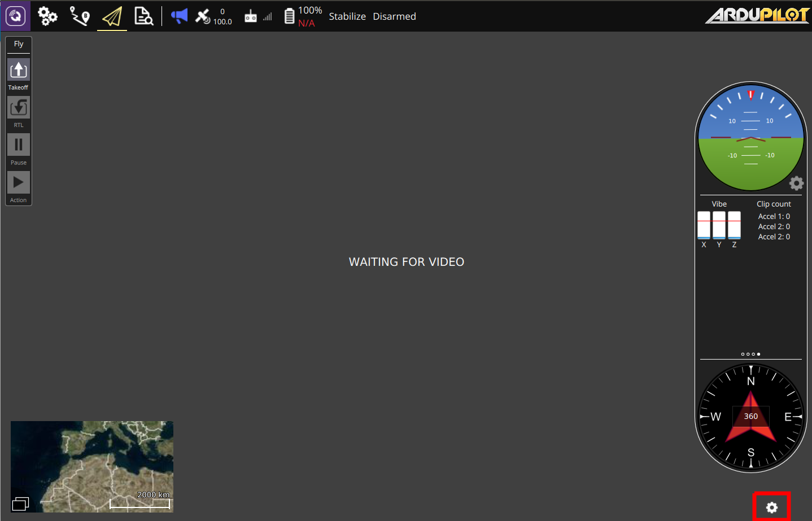Image resolution: width=812 pixels, height=521 pixels.
Task: Click the instrument page indicator dots
Action: pos(750,354)
